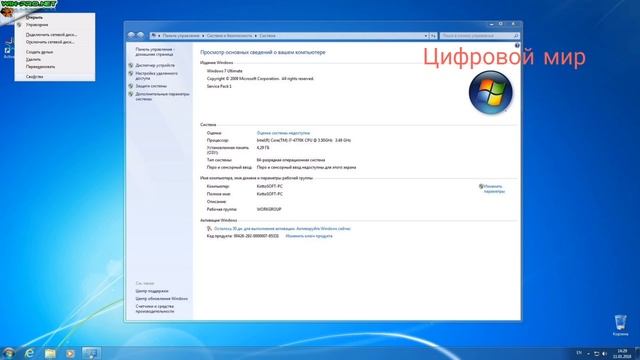This screenshot has width=640, height=360.
Task: Click the Show desktop strip at taskbar end
Action: [637, 353]
